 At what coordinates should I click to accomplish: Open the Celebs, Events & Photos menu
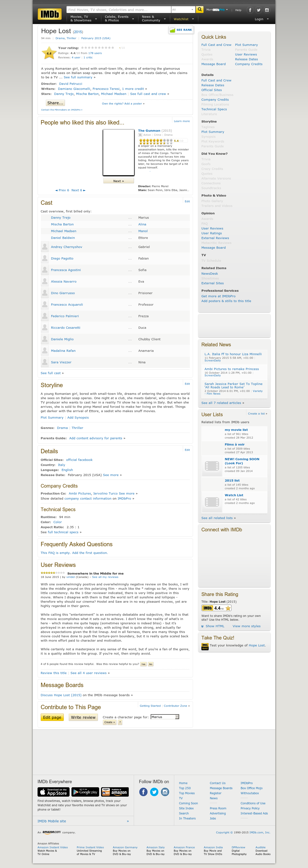pos(119,19)
